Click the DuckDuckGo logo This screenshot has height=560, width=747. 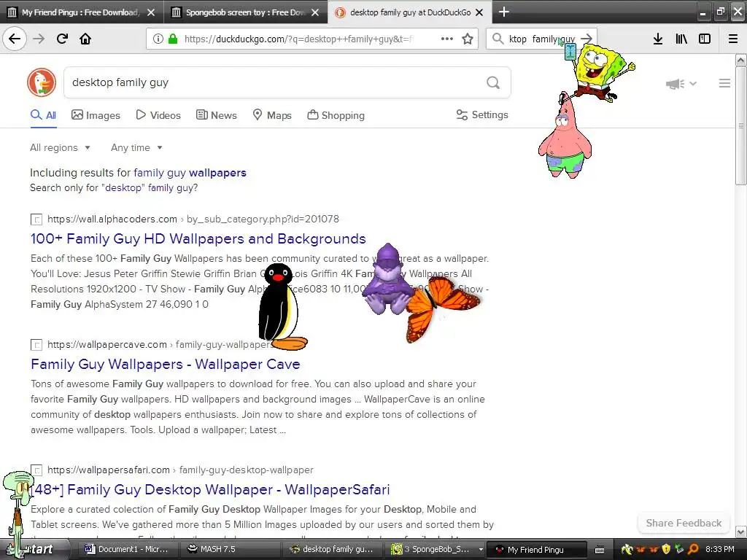[42, 82]
